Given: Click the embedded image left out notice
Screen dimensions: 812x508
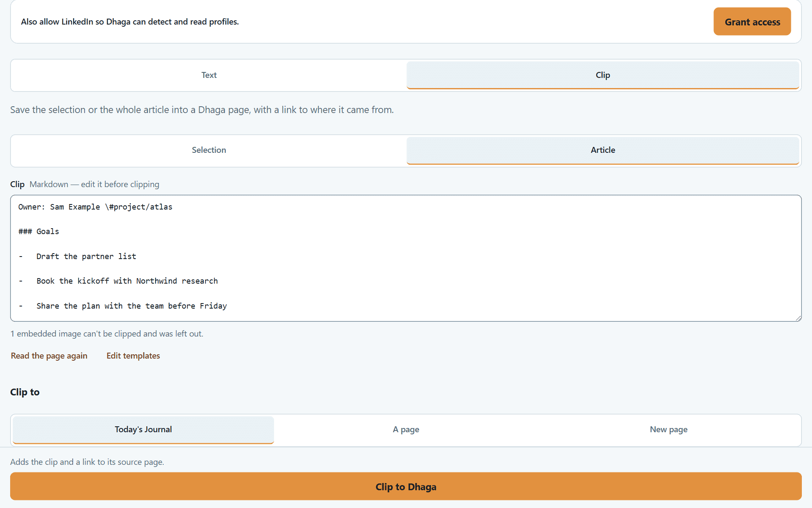Looking at the screenshot, I should (x=107, y=334).
